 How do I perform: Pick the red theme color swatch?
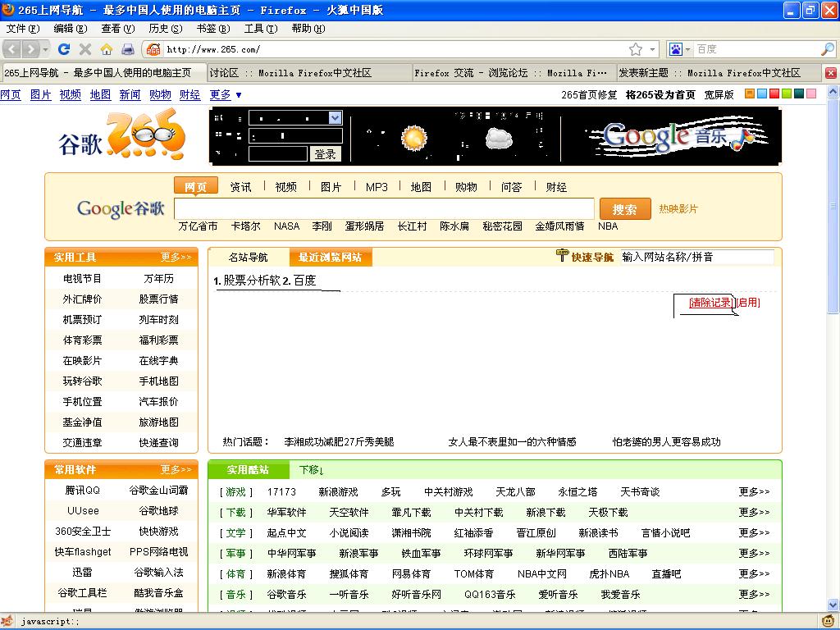tap(774, 94)
